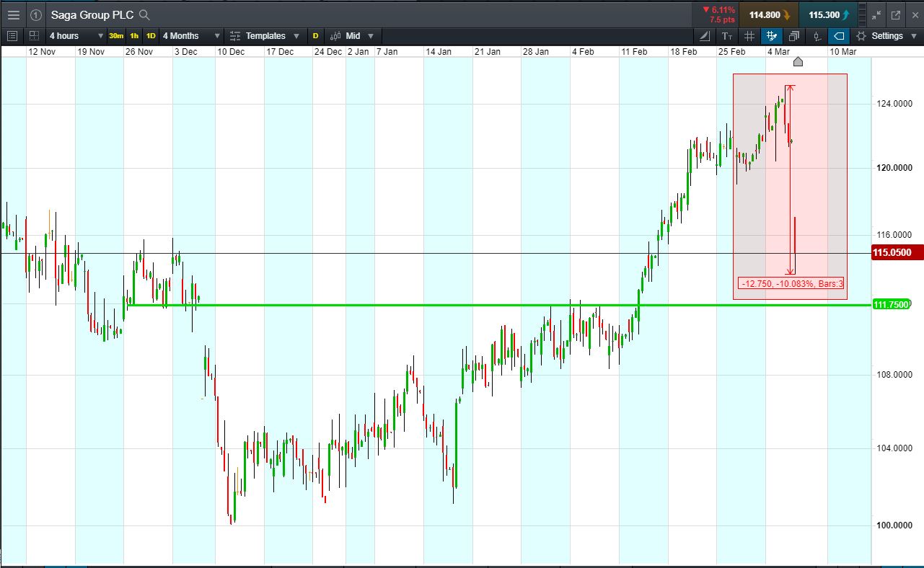Image resolution: width=924 pixels, height=568 pixels.
Task: Open the main hamburger menu
Action: click(13, 14)
